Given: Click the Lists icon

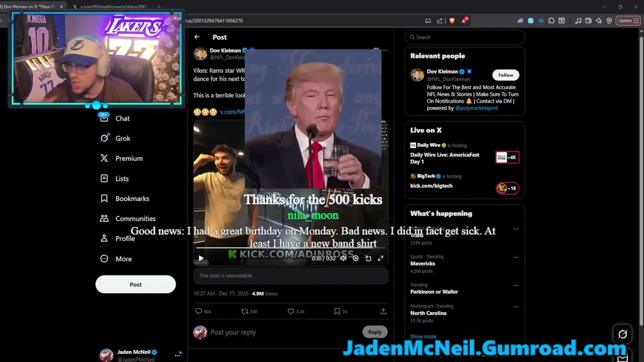Looking at the screenshot, I should [x=104, y=178].
